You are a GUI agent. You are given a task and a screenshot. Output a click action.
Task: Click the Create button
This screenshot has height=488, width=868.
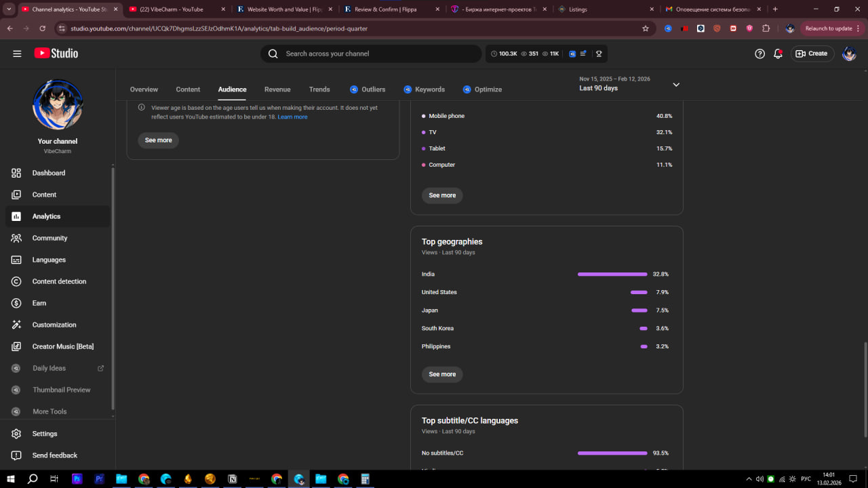tap(812, 54)
